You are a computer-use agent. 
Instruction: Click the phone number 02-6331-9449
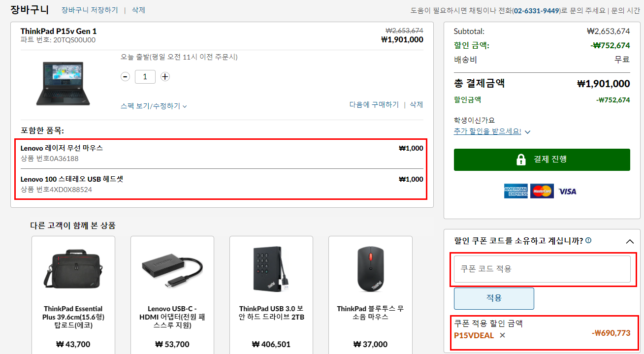click(536, 10)
